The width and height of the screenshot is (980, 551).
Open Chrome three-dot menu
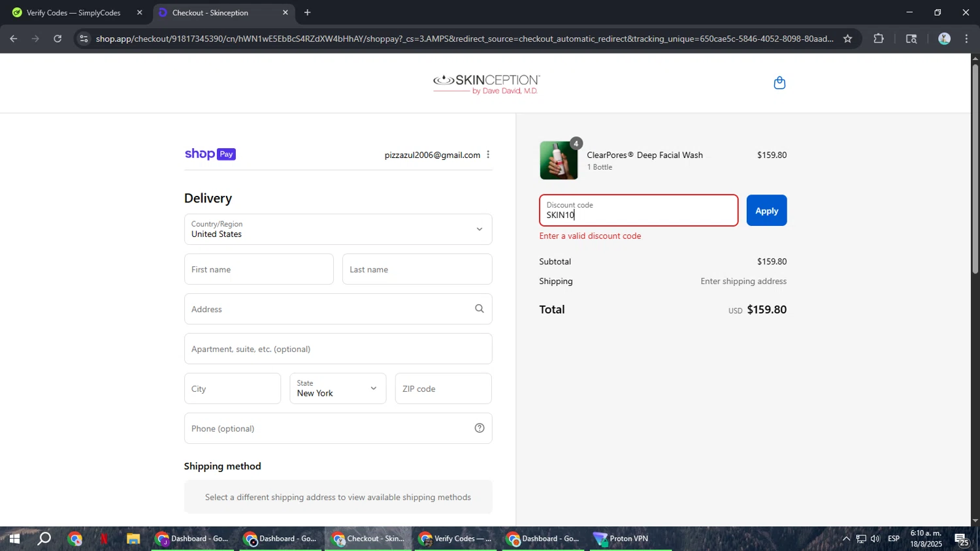pos(966,39)
